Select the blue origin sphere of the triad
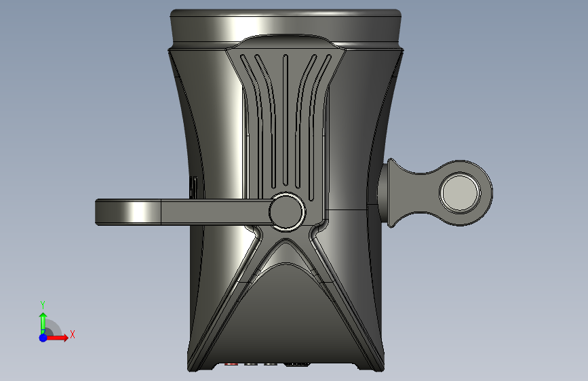The height and width of the screenshot is (381, 588). click(43, 338)
